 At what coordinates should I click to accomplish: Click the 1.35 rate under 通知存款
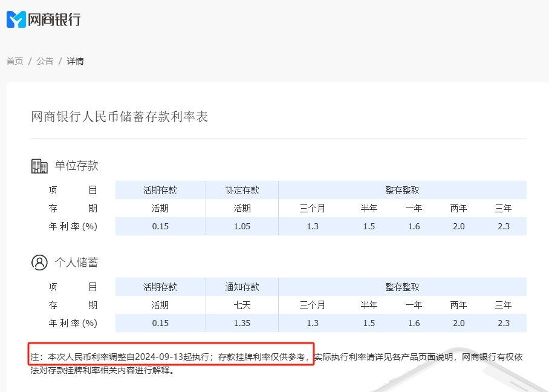pyautogui.click(x=242, y=323)
